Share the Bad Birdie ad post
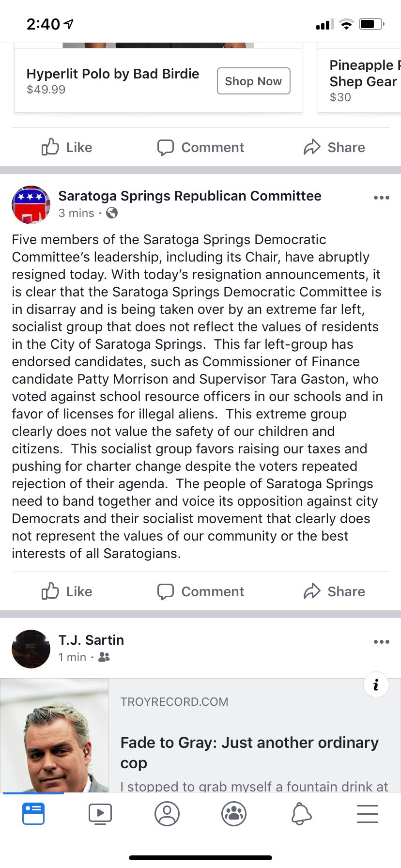The image size is (401, 868). click(x=334, y=147)
